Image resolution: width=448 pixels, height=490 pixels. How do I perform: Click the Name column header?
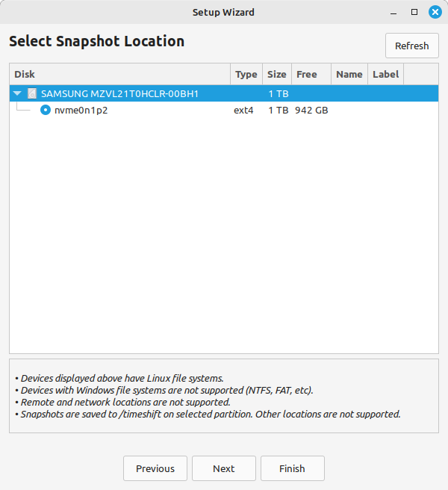coord(349,74)
